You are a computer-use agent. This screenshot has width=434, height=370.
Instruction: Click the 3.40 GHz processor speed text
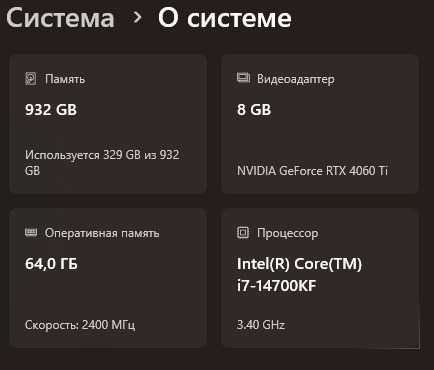tap(261, 325)
